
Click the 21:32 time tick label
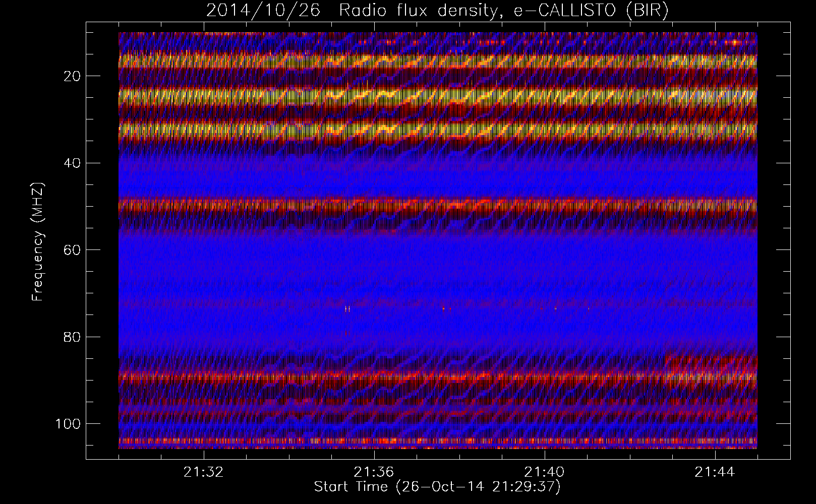tap(204, 472)
